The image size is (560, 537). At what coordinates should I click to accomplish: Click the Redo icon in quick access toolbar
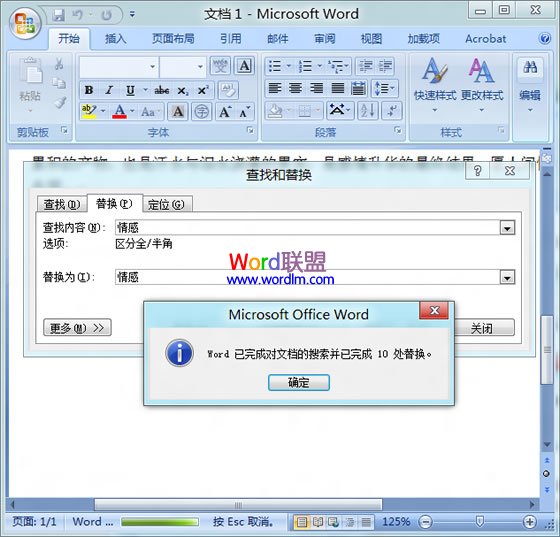(106, 15)
